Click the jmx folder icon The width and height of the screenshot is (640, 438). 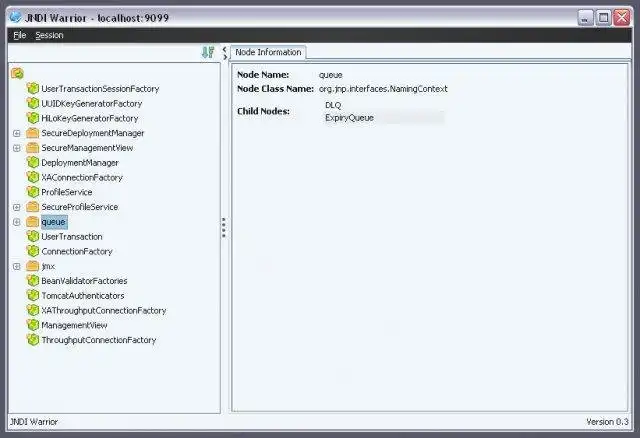(x=33, y=266)
